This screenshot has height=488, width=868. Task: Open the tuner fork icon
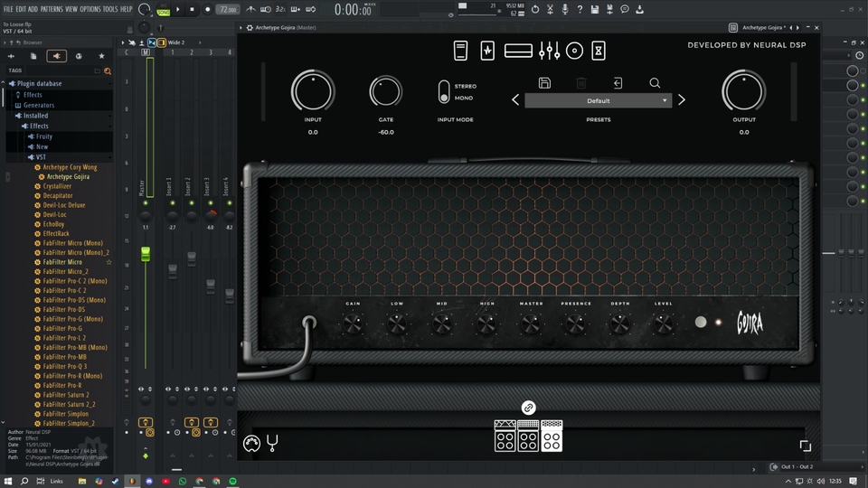272,444
